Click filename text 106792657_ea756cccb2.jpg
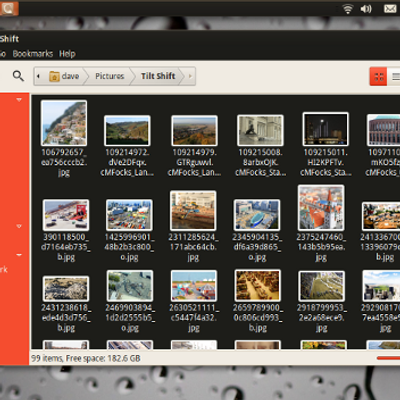The width and height of the screenshot is (400, 400). tap(64, 162)
